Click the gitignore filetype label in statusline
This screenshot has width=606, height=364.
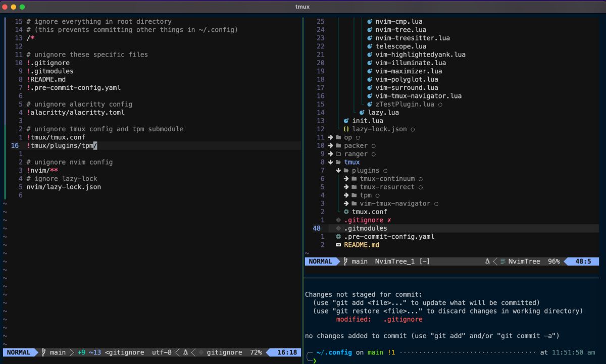click(x=224, y=352)
